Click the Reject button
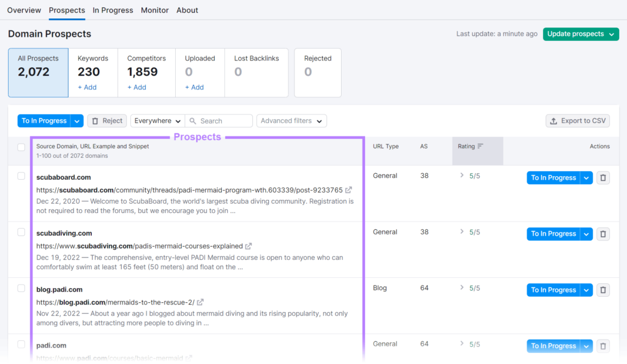Image resolution: width=627 pixels, height=364 pixels. click(x=107, y=121)
